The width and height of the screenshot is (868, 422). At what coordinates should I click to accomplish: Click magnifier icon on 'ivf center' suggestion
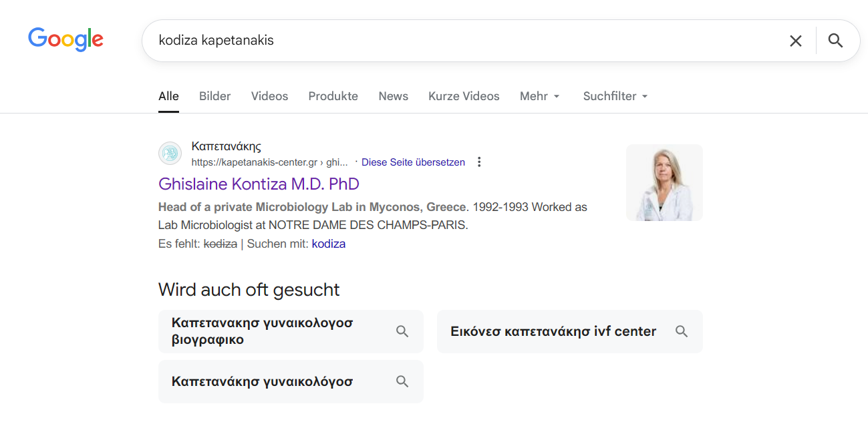pos(681,331)
